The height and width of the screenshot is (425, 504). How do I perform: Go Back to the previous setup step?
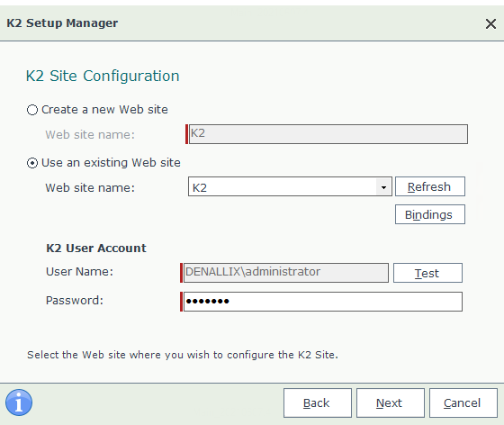[317, 402]
